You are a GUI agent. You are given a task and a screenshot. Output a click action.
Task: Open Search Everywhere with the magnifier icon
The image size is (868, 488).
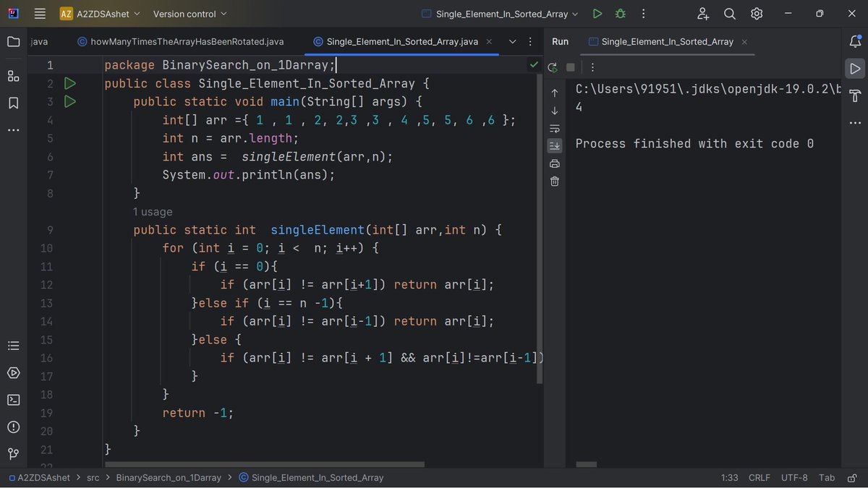click(729, 13)
